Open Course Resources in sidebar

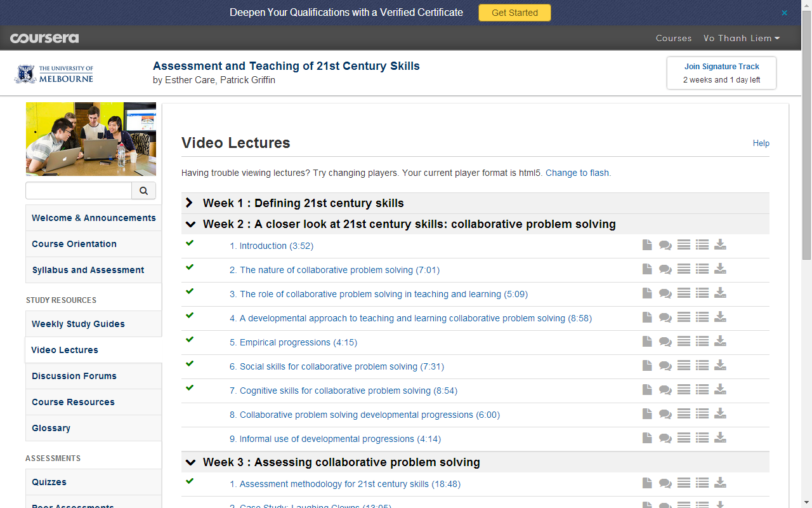coord(94,402)
